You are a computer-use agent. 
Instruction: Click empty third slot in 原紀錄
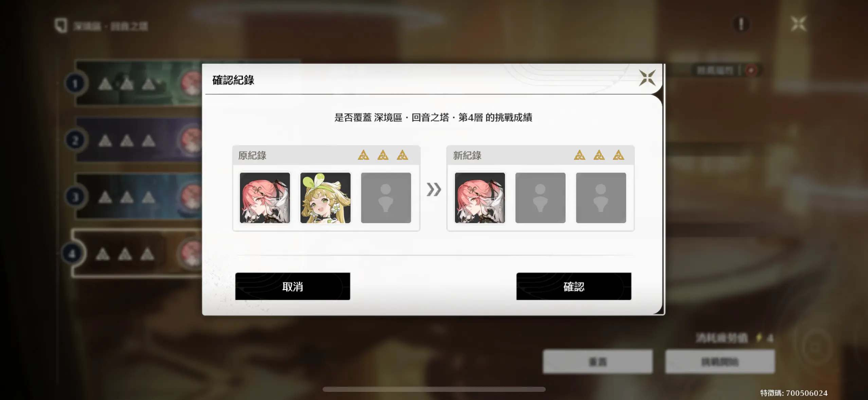coord(386,198)
